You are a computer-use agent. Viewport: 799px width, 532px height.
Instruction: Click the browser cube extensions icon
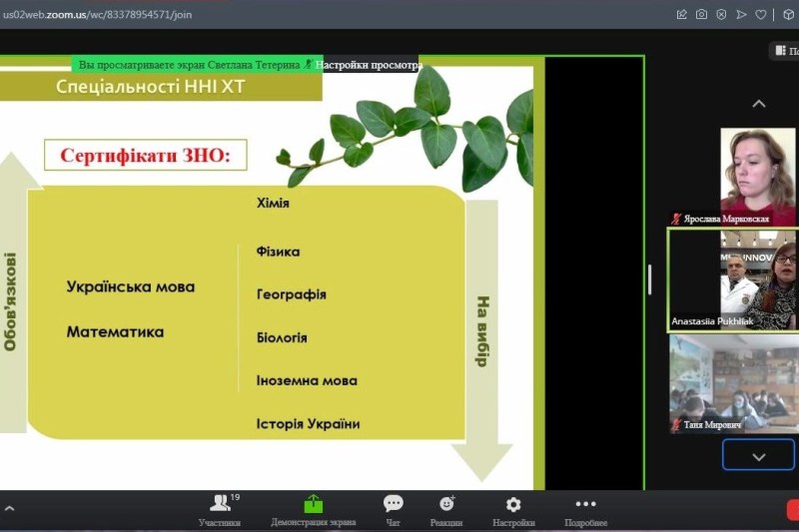tap(788, 14)
